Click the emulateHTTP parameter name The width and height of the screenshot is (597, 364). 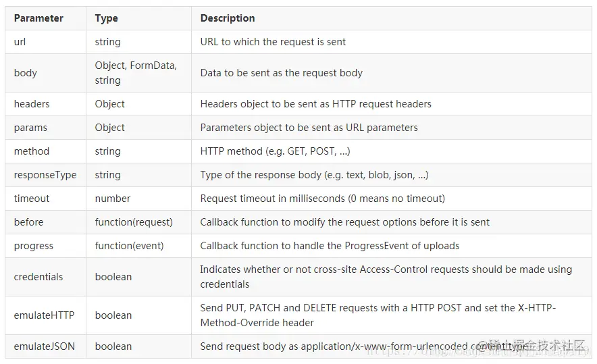point(44,315)
